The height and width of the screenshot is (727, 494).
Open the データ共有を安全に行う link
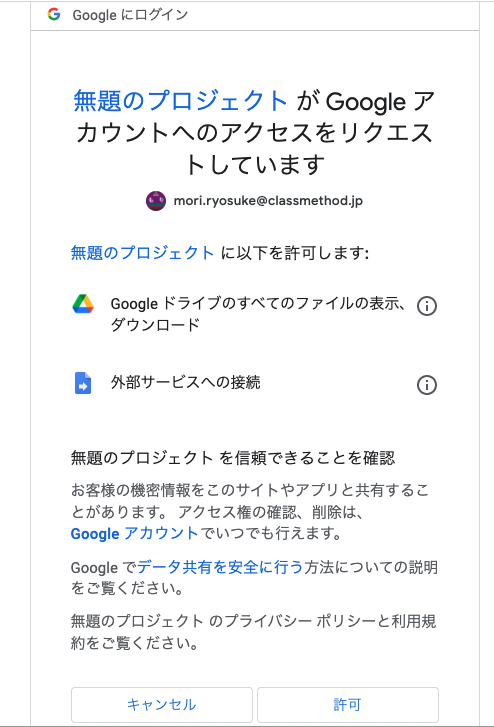(220, 567)
